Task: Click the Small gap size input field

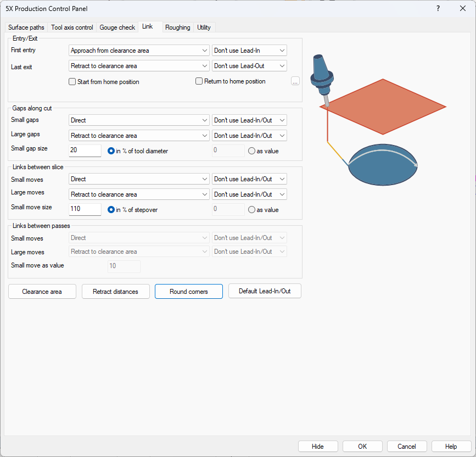Action: click(x=85, y=151)
